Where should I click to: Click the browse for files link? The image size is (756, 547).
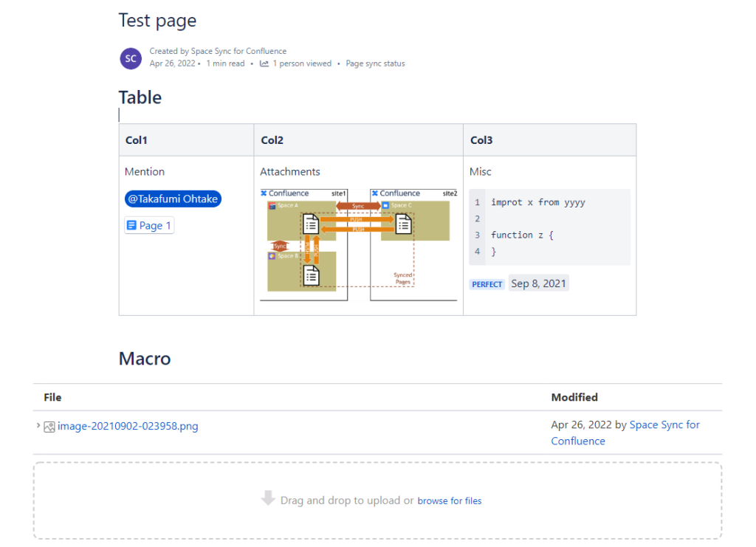pos(450,500)
